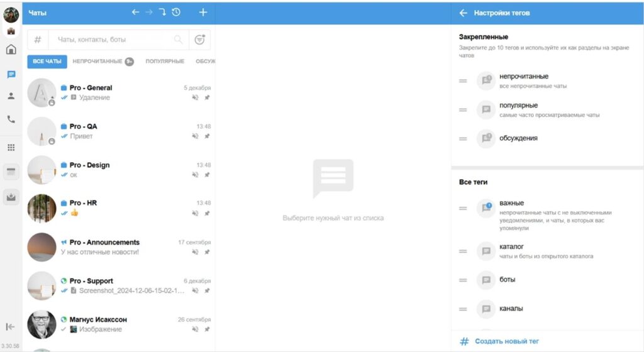This screenshot has width=644, height=352.
Task: Close tag settings using the back arrow
Action: pyautogui.click(x=464, y=13)
